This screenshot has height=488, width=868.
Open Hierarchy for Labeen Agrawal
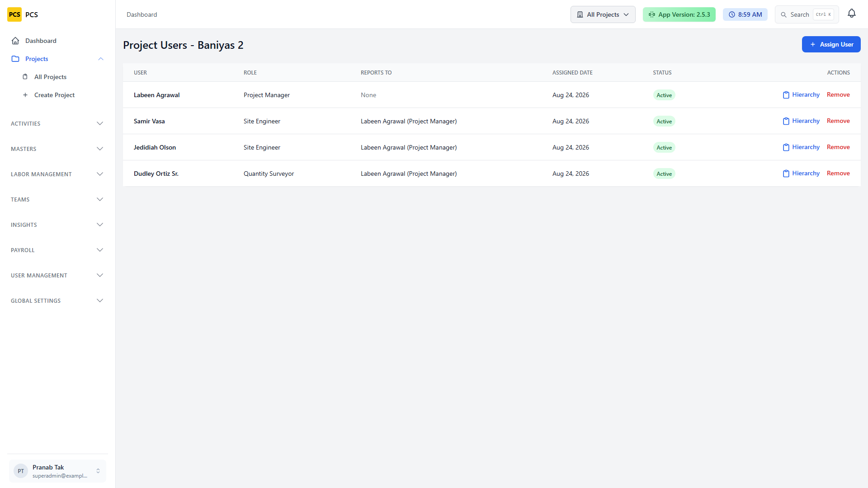(x=801, y=95)
